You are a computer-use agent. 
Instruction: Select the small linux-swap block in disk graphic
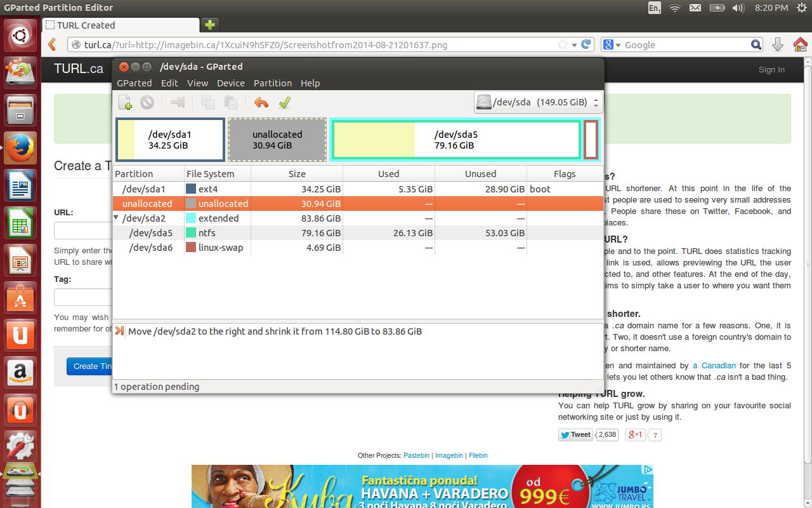(591, 140)
